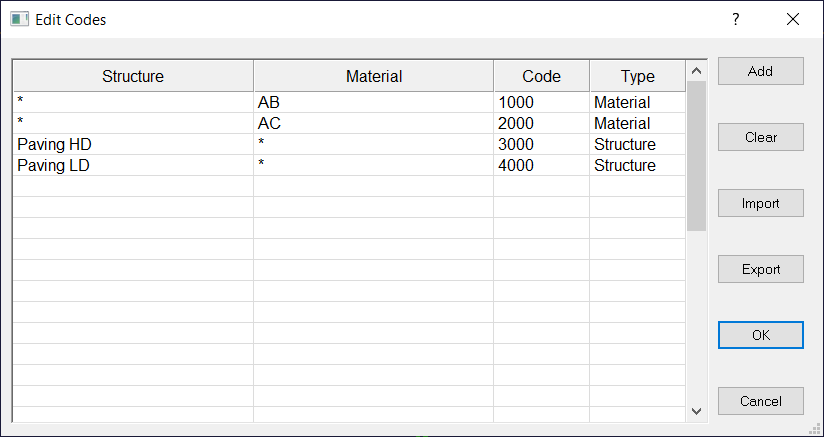Click the scrollbar down arrow

coord(696,410)
